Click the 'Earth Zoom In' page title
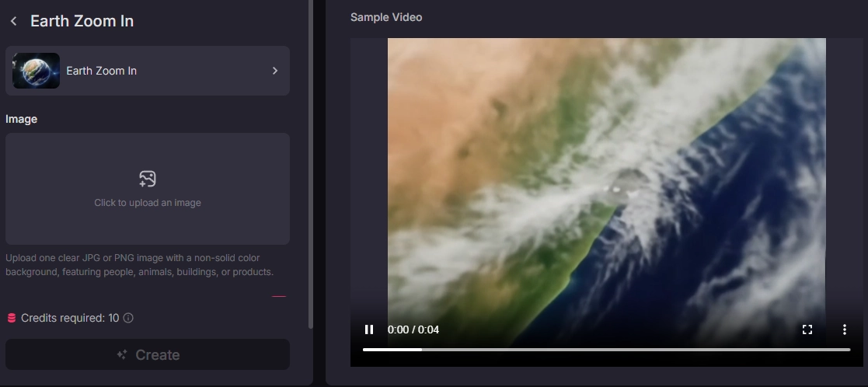Screen dimensions: 868x387 click(82, 21)
